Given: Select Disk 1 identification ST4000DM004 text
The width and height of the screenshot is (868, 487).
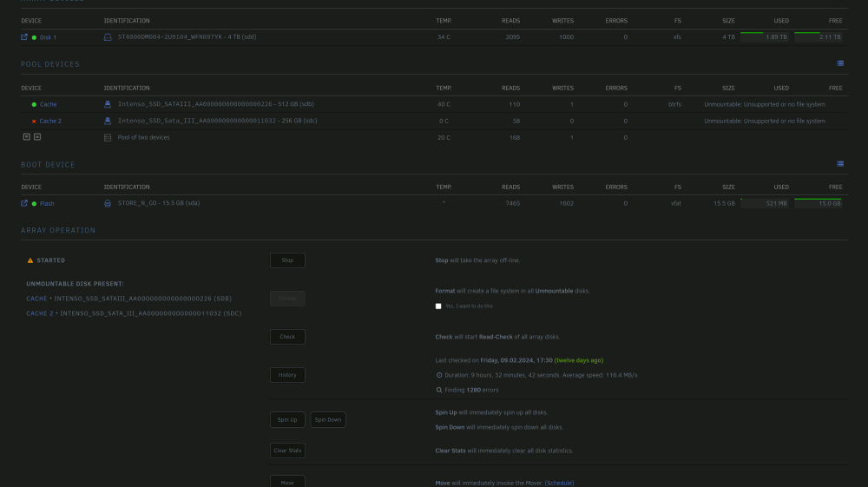Looking at the screenshot, I should pyautogui.click(x=187, y=37).
